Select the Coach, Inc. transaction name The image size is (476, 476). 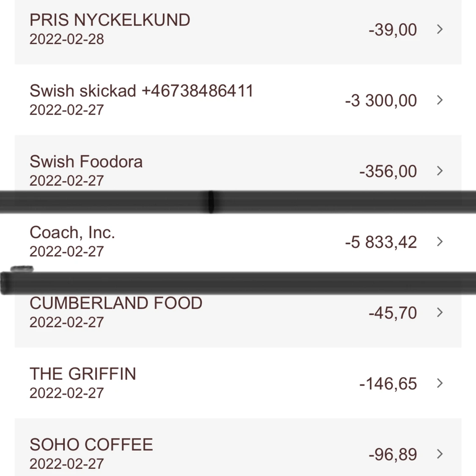tap(72, 232)
